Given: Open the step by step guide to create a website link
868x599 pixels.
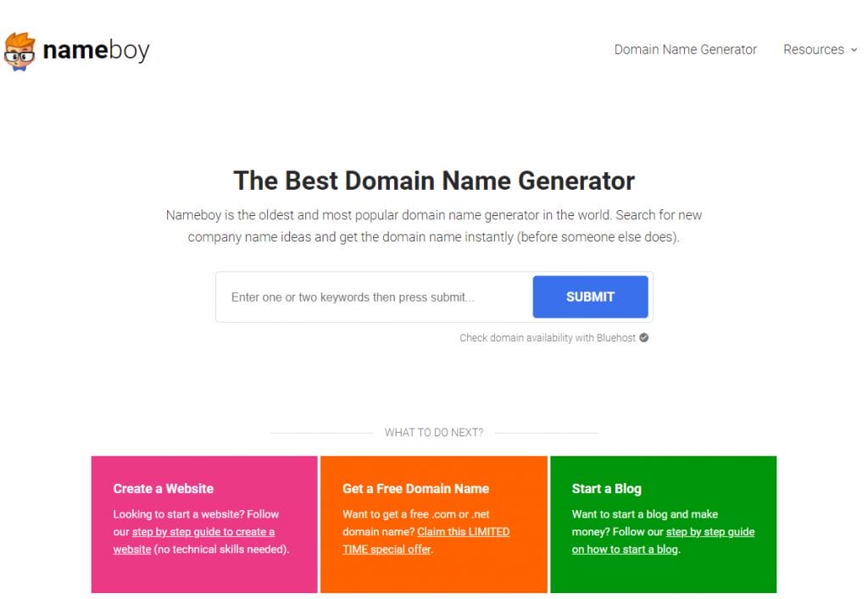Looking at the screenshot, I should (x=203, y=532).
